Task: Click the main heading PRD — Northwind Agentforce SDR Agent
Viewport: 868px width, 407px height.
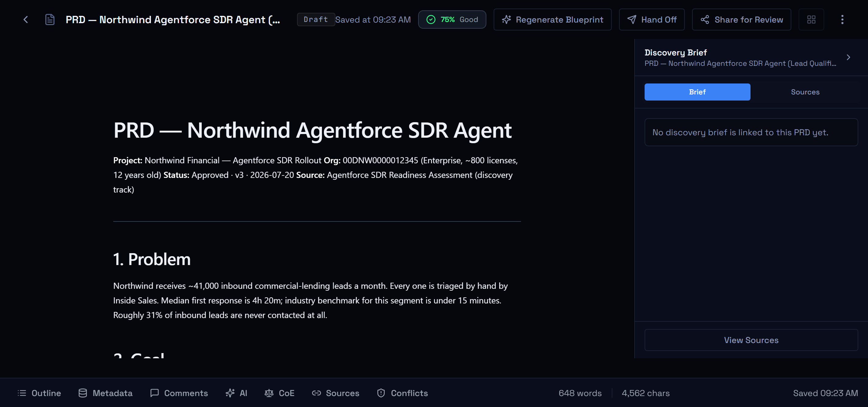Action: click(312, 130)
